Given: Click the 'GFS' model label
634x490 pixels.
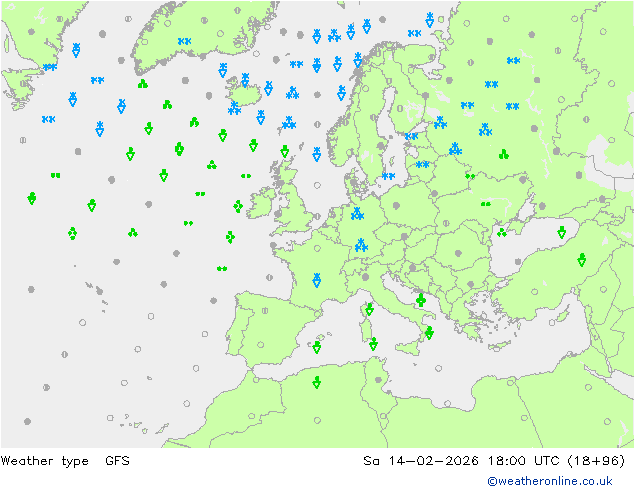Looking at the screenshot, I should [117, 460].
